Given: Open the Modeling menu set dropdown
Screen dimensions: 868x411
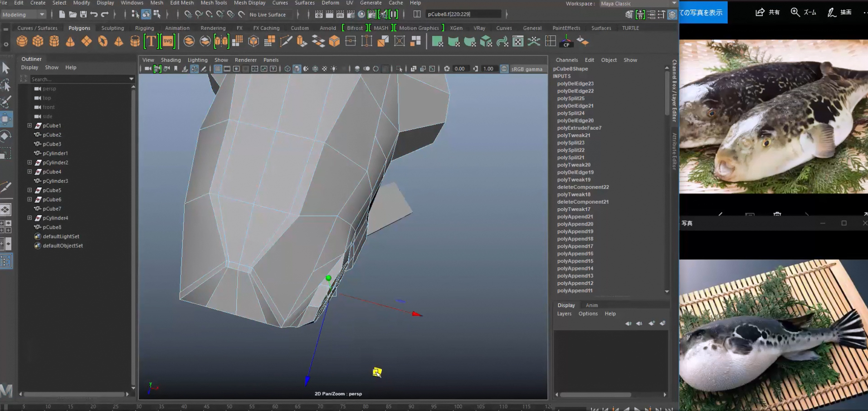Looking at the screenshot, I should coord(23,15).
